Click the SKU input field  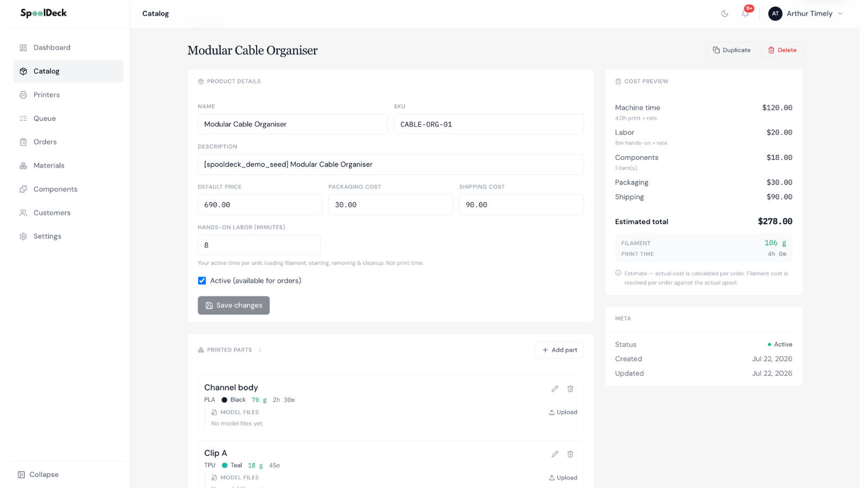(488, 124)
